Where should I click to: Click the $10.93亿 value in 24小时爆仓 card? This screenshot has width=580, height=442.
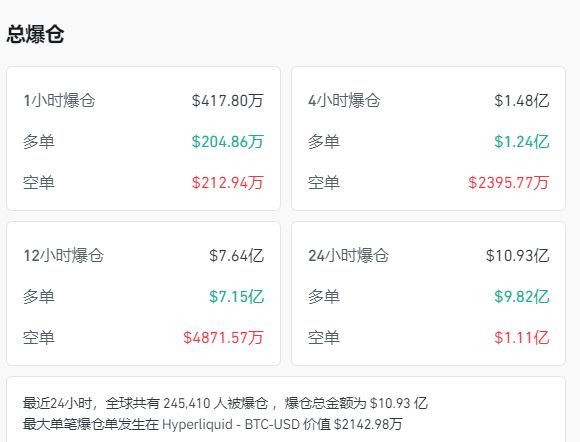tap(517, 256)
